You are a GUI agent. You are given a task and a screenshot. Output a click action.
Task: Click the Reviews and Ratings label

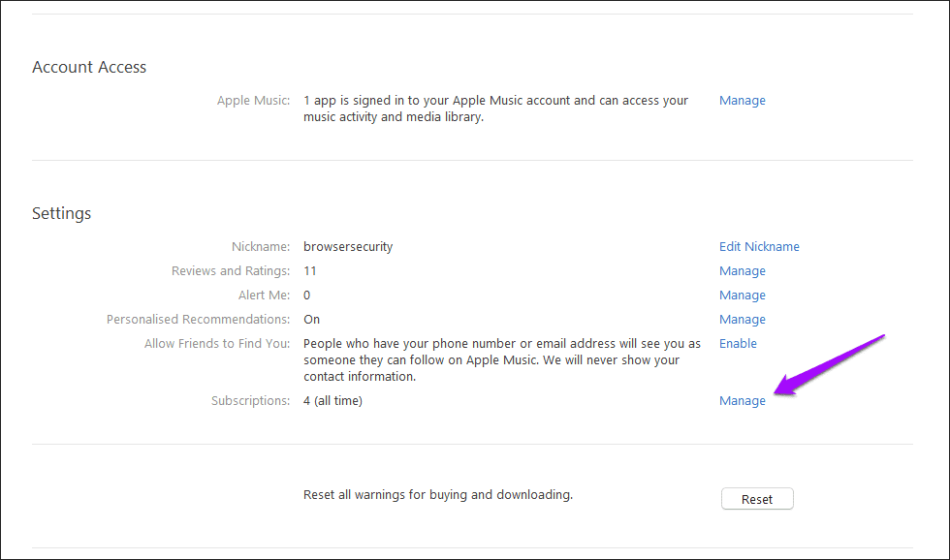pyautogui.click(x=231, y=271)
